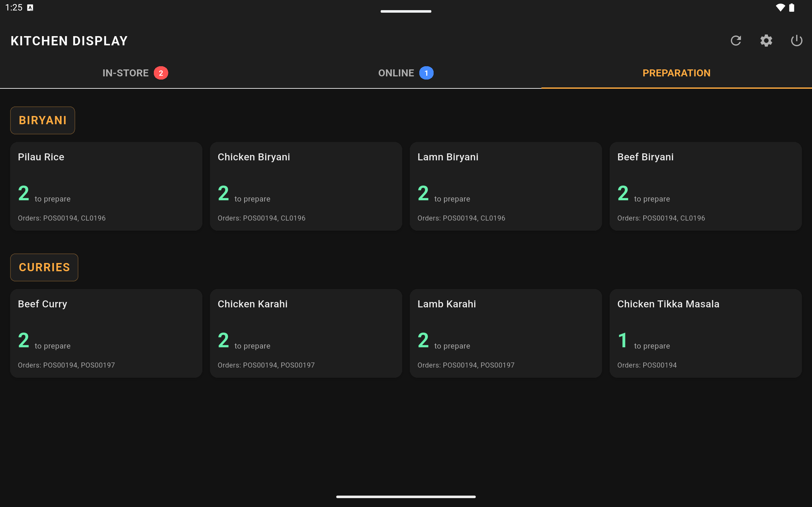
Task: Click the Curries category label
Action: [44, 267]
